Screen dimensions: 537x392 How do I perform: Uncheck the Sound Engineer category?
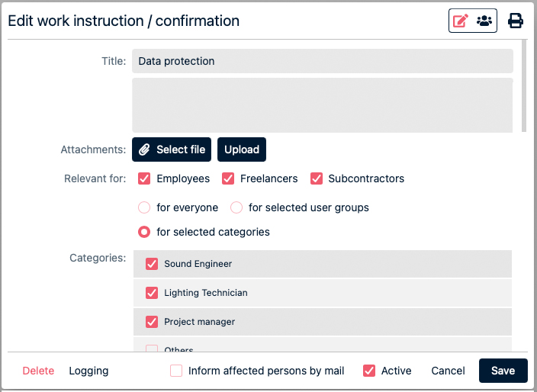coord(152,264)
